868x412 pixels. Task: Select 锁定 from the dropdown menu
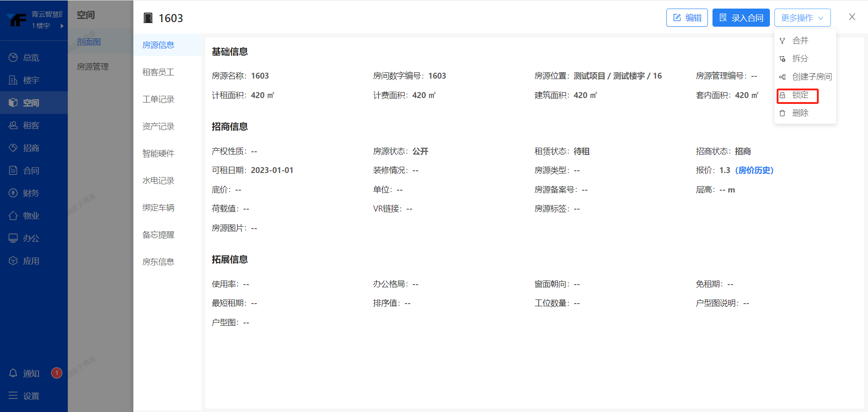[800, 95]
